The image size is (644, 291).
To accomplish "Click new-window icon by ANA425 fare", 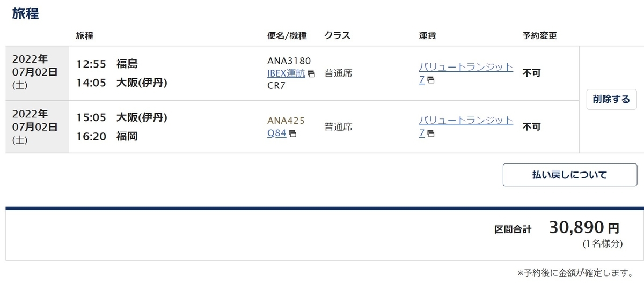I will coord(430,133).
